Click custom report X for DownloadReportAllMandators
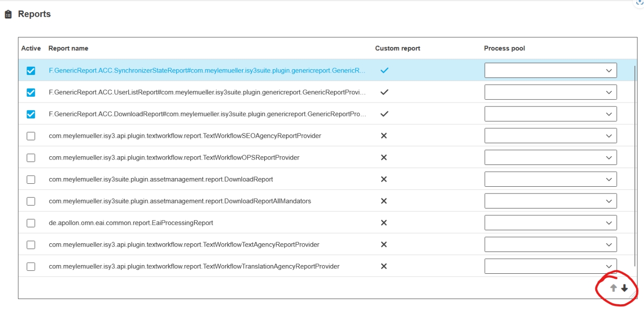The image size is (644, 312). point(384,201)
